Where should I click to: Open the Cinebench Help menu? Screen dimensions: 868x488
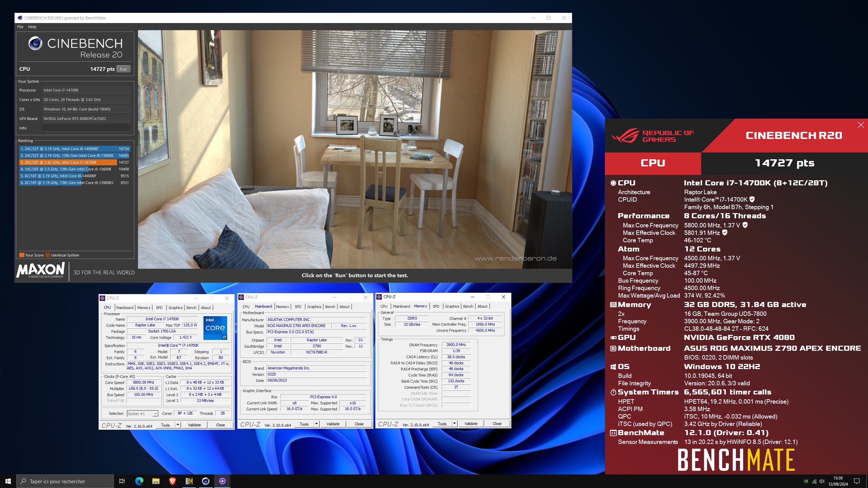click(x=32, y=27)
